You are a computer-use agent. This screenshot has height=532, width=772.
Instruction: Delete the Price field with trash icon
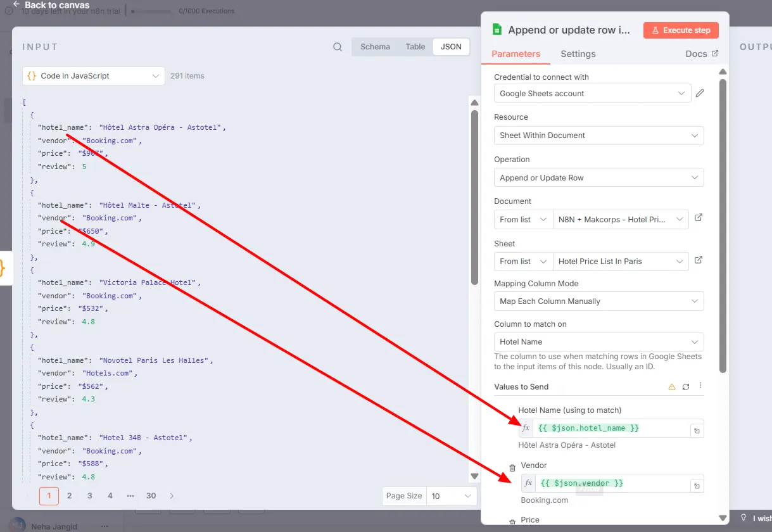(512, 522)
